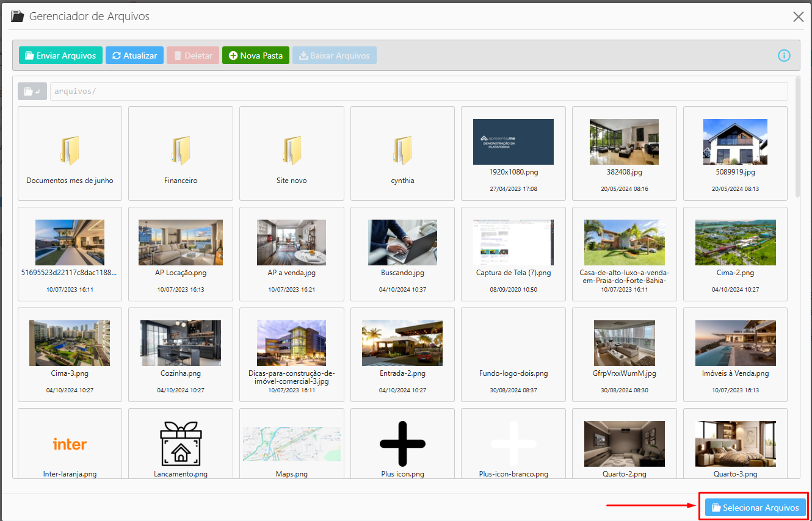This screenshot has width=812, height=521.
Task: Open the cynthia folder
Action: pos(402,153)
